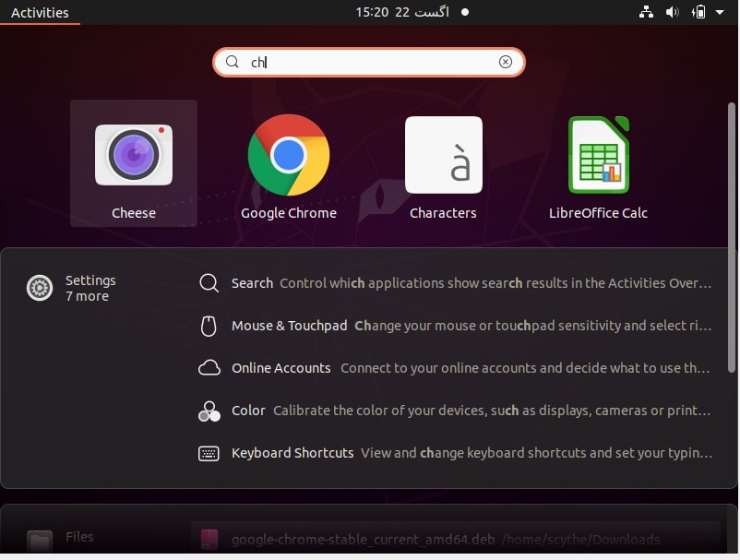Click the "LibreOffice Calc" label text
740x560 pixels.
[598, 213]
